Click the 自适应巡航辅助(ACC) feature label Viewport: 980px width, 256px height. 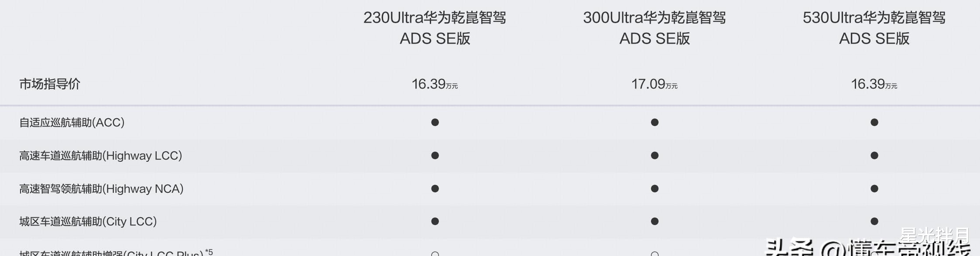72,123
